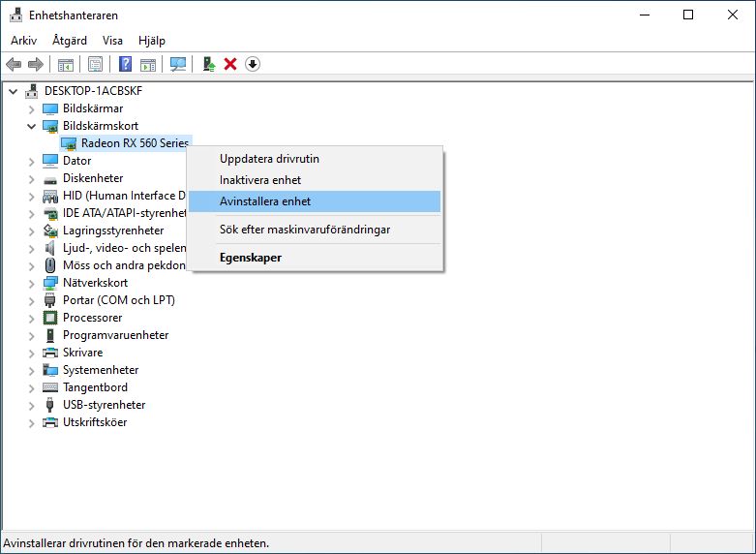Click the DESKTOP-1ACBSKF computer icon
Screen dimensions: 756x554
tap(32, 91)
